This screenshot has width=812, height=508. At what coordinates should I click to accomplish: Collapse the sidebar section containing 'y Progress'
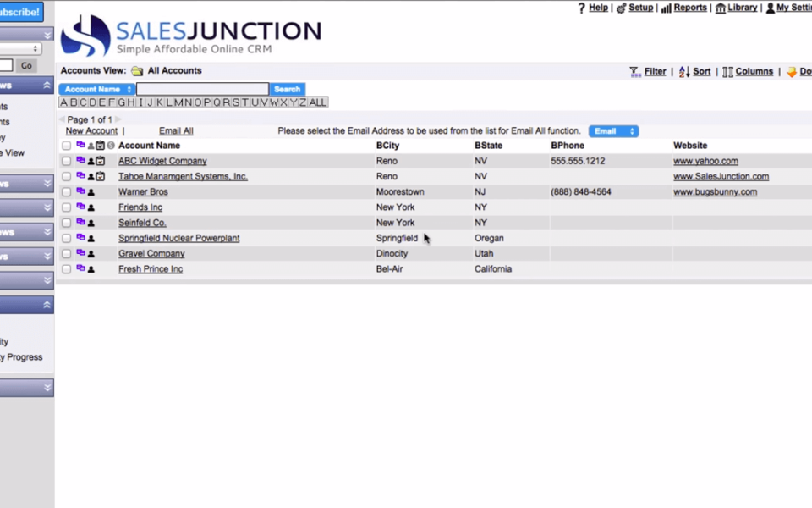47,305
